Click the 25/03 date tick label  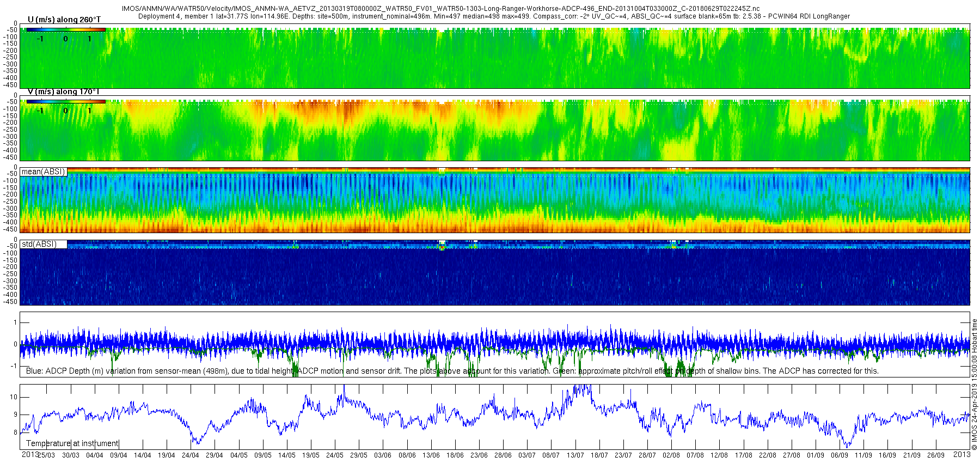pyautogui.click(x=46, y=455)
